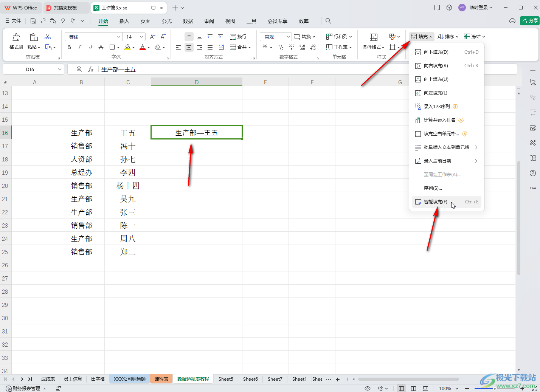Select Series (序列) menu item
The width and height of the screenshot is (540, 392).
tap(447, 188)
